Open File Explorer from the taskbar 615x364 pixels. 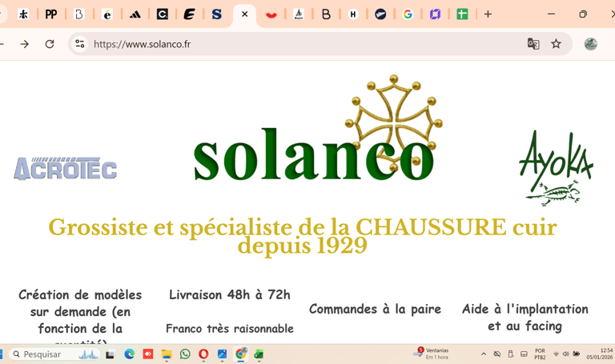click(167, 354)
